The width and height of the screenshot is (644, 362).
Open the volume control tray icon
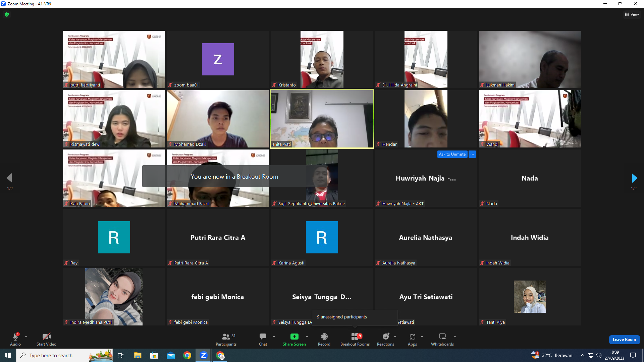(x=599, y=355)
